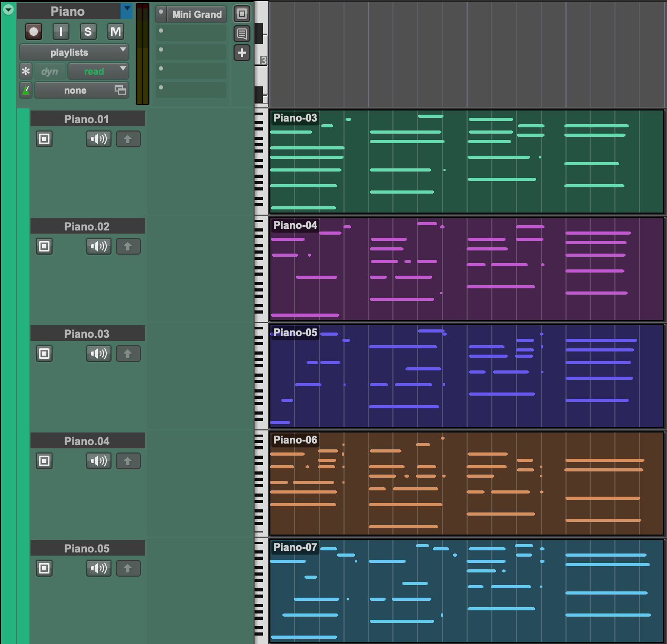Image resolution: width=667 pixels, height=644 pixels.
Task: Audition the Piano.03 playlist with speaker icon
Action: [x=99, y=354]
